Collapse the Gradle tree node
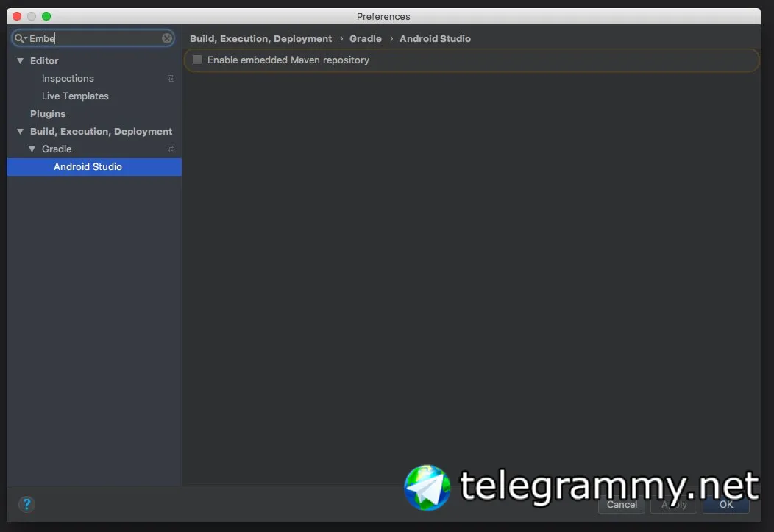The width and height of the screenshot is (774, 532). tap(32, 149)
